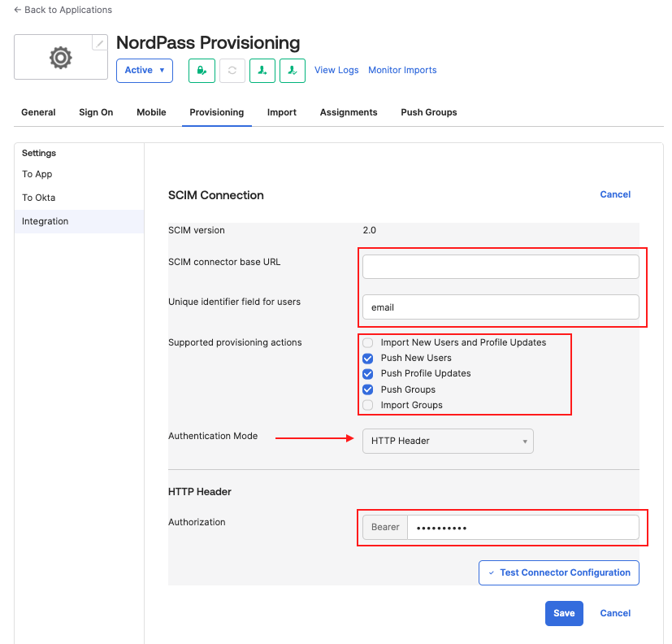672x644 pixels.
Task: Switch to the General tab
Action: pyautogui.click(x=38, y=112)
